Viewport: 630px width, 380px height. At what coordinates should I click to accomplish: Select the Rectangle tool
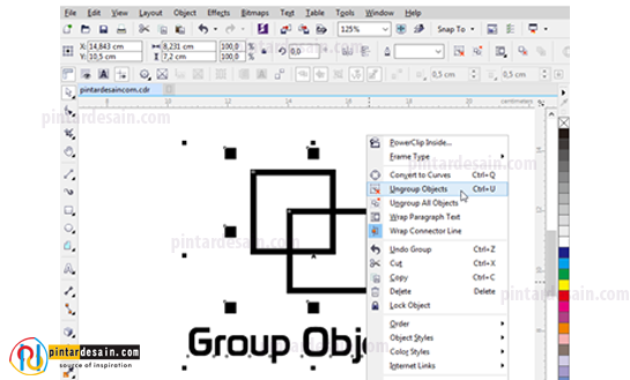(69, 210)
